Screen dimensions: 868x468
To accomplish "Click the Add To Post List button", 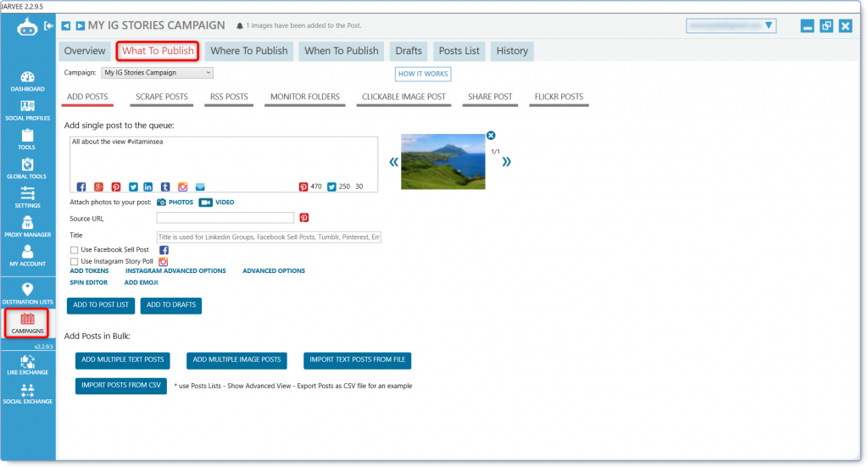I will coord(101,305).
